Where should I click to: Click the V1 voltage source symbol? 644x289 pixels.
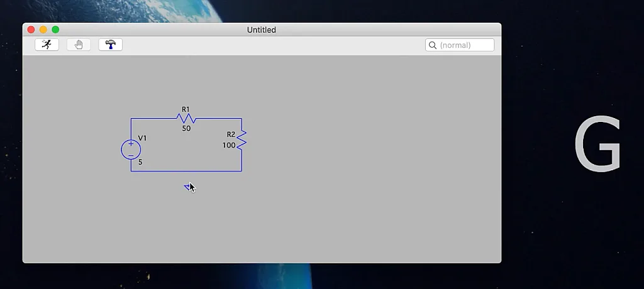click(x=131, y=150)
